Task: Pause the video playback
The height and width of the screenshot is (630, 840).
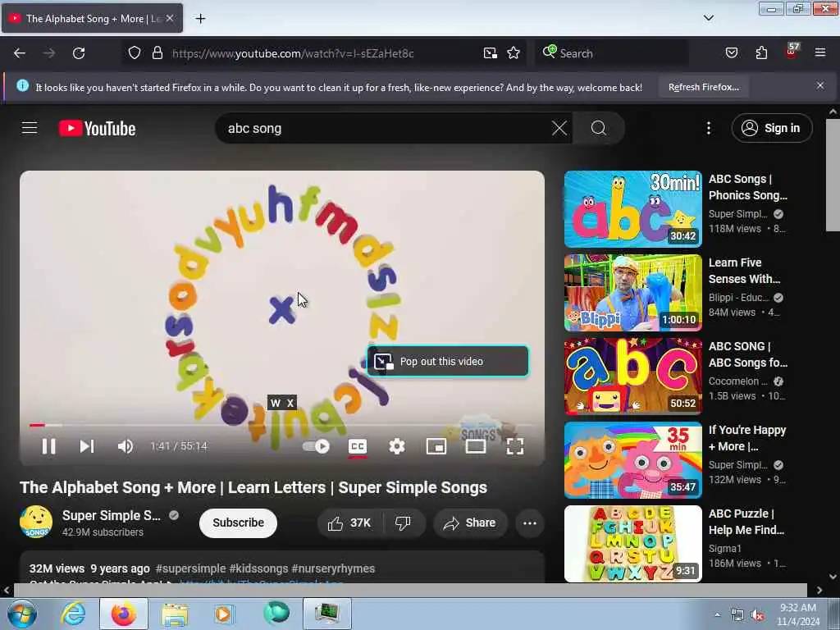Action: (48, 446)
